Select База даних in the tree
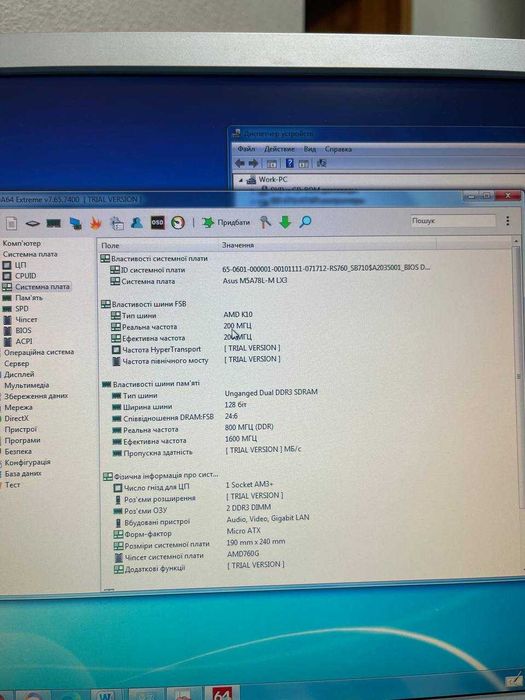The height and width of the screenshot is (700, 525). click(23, 473)
